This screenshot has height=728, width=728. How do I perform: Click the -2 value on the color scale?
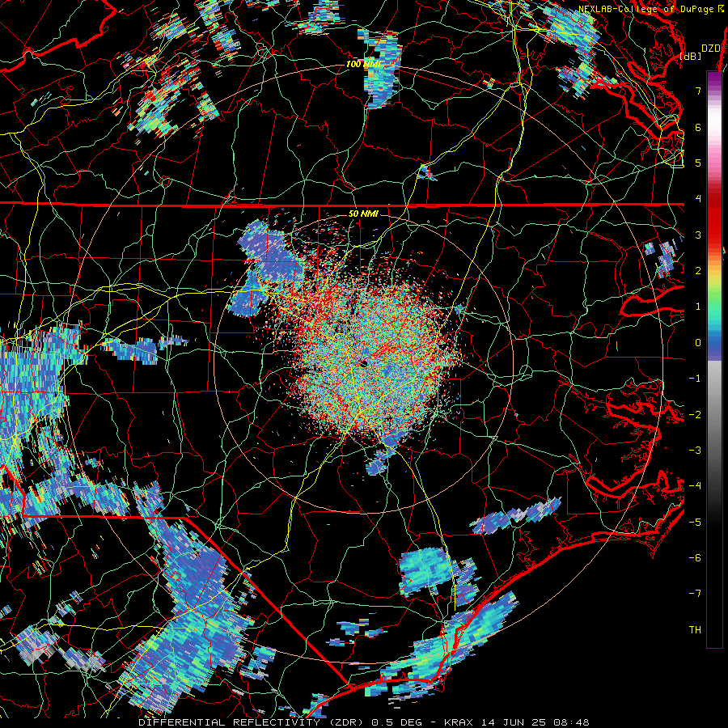point(695,415)
